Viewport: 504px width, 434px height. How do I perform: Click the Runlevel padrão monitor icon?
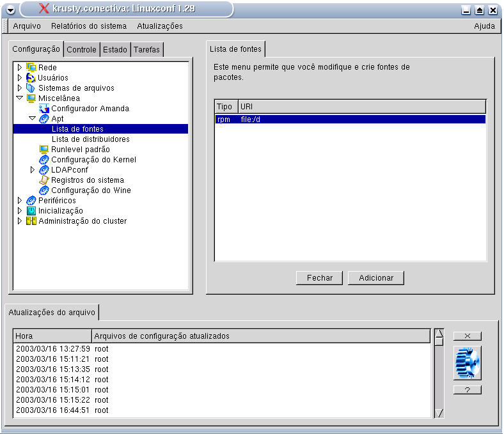click(x=44, y=149)
